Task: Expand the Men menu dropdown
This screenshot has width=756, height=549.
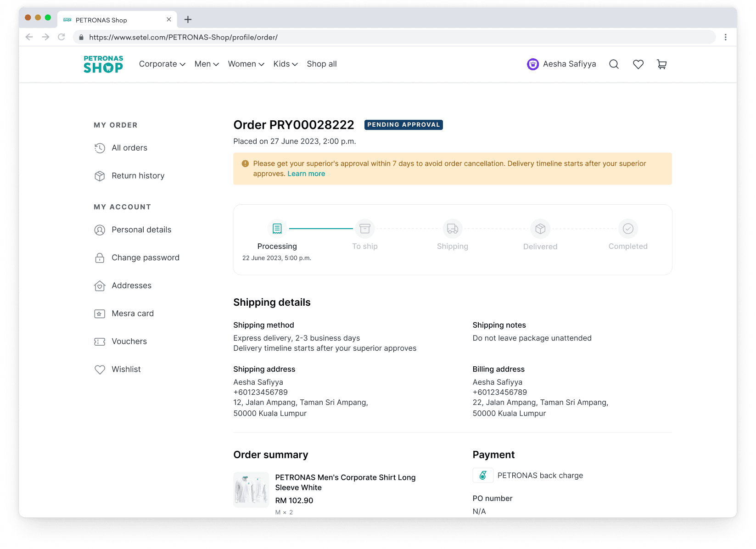Action: click(x=207, y=64)
